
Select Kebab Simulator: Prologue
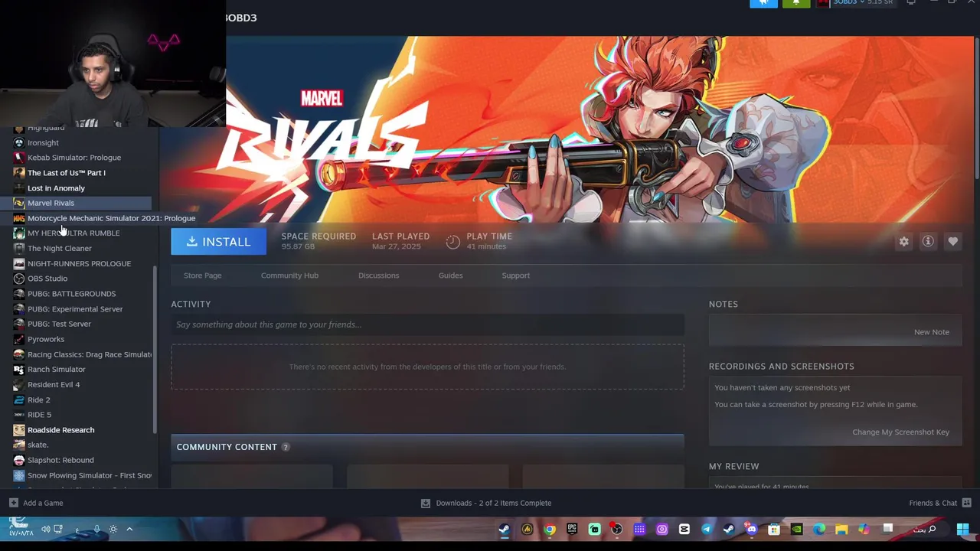tap(74, 158)
